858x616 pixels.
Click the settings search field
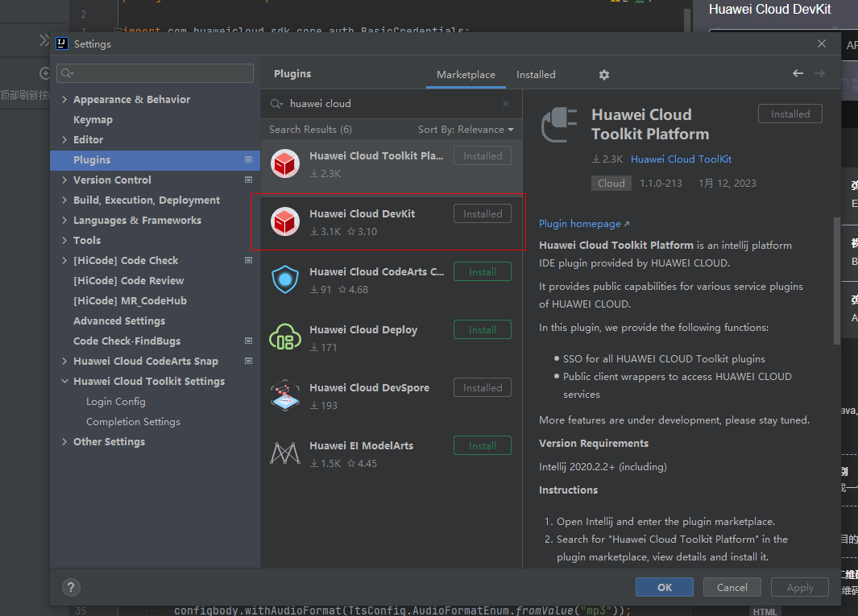click(x=155, y=73)
